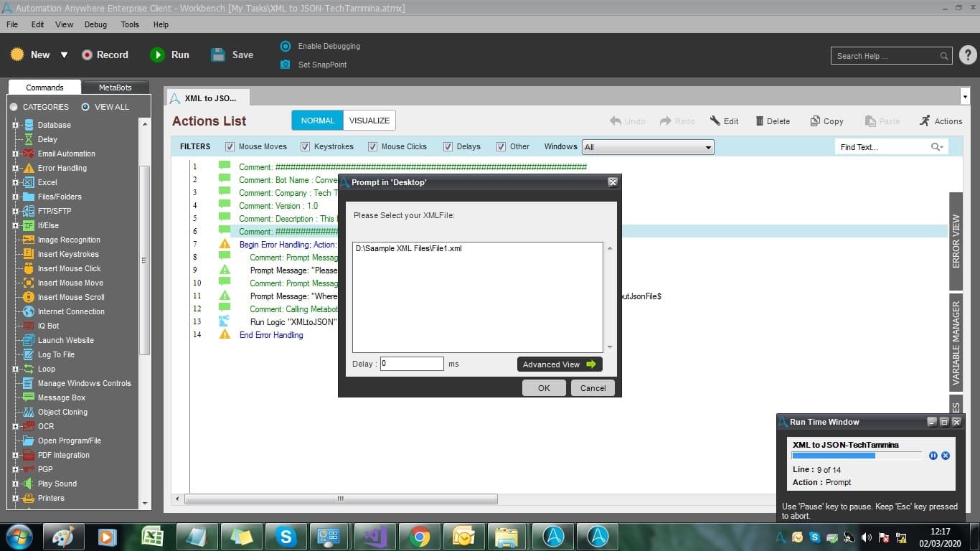Open the New button dropdown arrow

[x=64, y=55]
